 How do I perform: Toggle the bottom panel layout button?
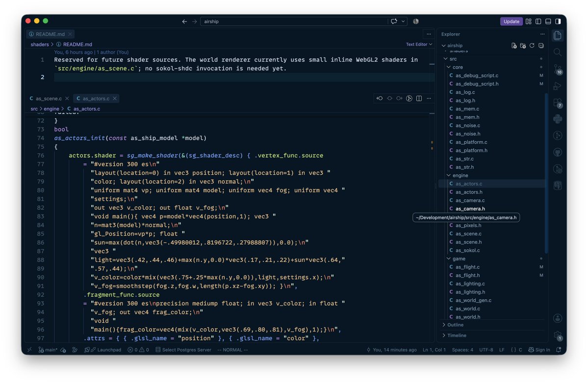548,22
